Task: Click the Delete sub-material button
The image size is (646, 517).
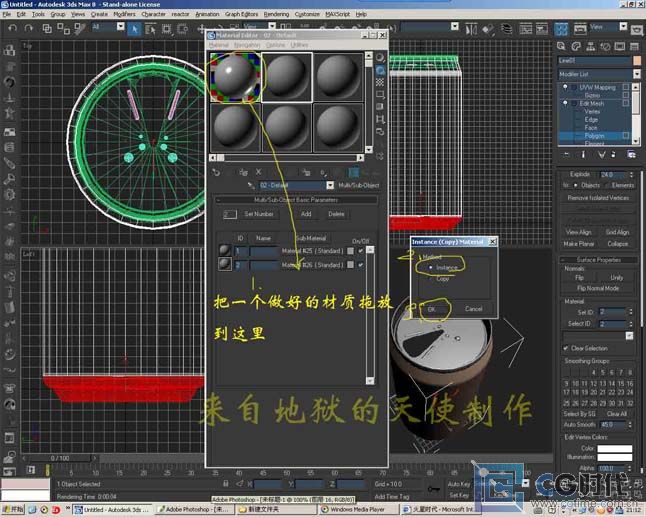Action: coord(336,214)
